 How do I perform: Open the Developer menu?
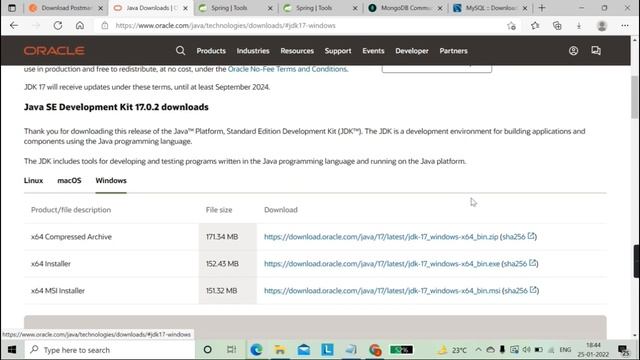click(x=412, y=51)
